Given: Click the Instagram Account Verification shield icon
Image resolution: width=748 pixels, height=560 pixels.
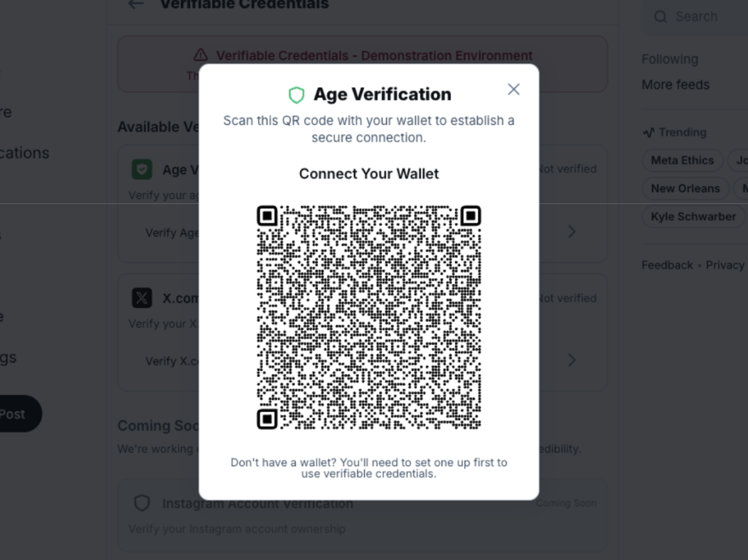Looking at the screenshot, I should [x=142, y=503].
